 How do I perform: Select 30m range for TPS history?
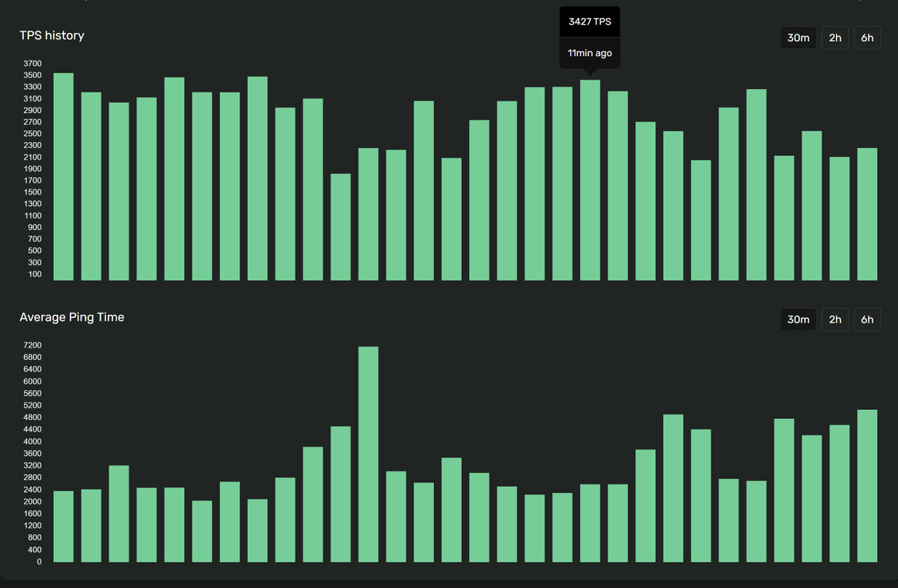click(x=798, y=38)
